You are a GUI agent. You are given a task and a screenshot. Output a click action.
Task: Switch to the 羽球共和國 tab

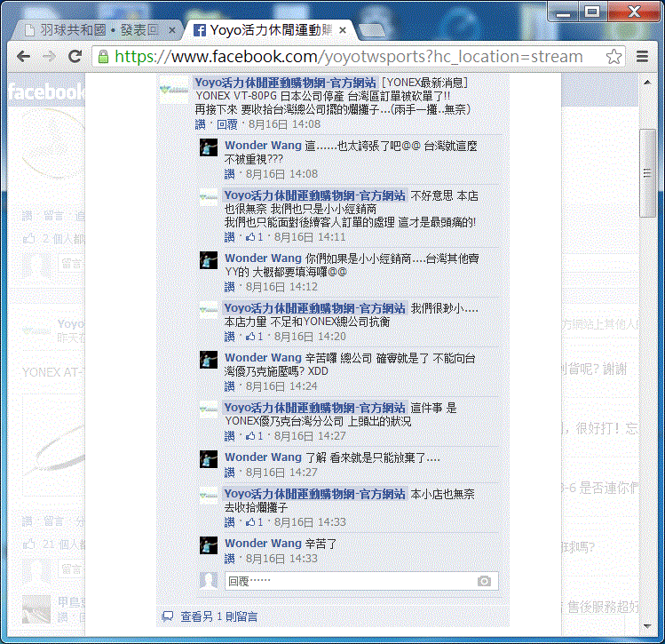pyautogui.click(x=93, y=30)
